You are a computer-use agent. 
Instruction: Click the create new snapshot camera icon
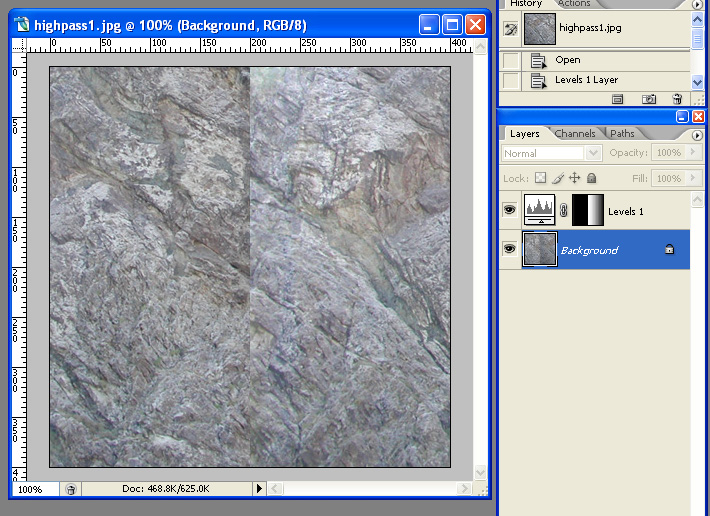pyautogui.click(x=648, y=99)
